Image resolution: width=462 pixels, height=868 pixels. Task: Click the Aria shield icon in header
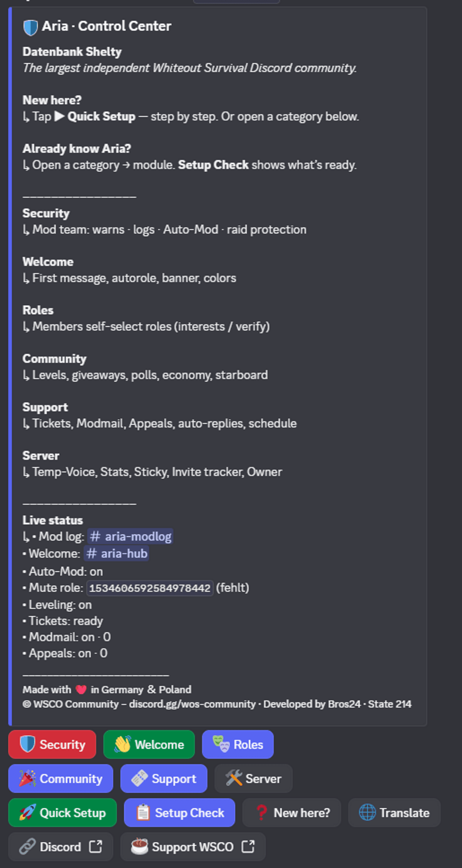tap(30, 27)
